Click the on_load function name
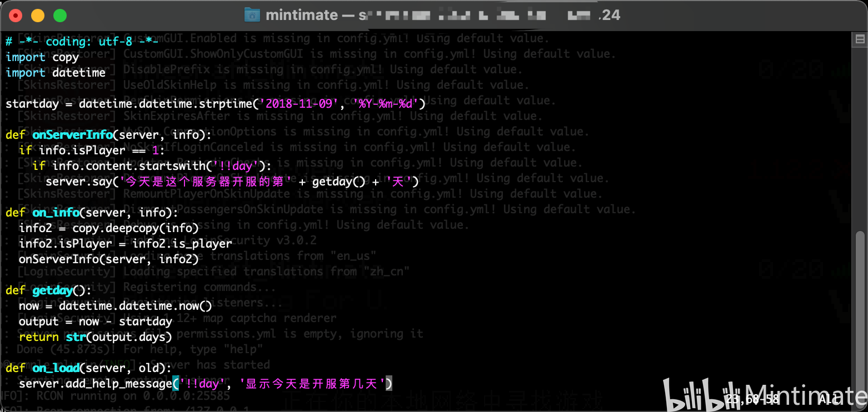The image size is (868, 412). coord(56,368)
